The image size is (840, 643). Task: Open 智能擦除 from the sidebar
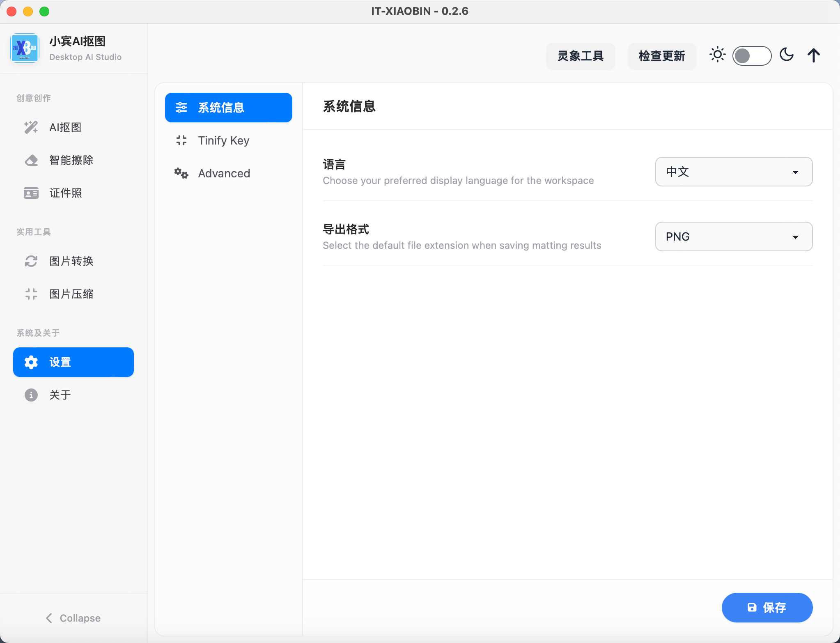pos(73,160)
